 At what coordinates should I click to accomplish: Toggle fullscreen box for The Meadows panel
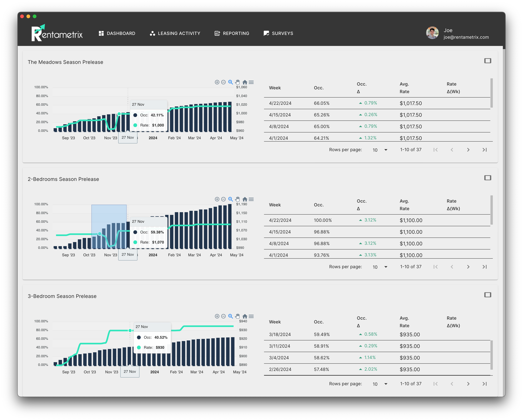tap(488, 61)
